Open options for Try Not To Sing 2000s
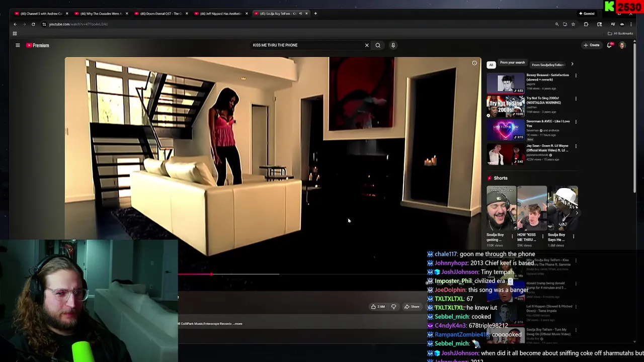644x362 pixels. [576, 99]
